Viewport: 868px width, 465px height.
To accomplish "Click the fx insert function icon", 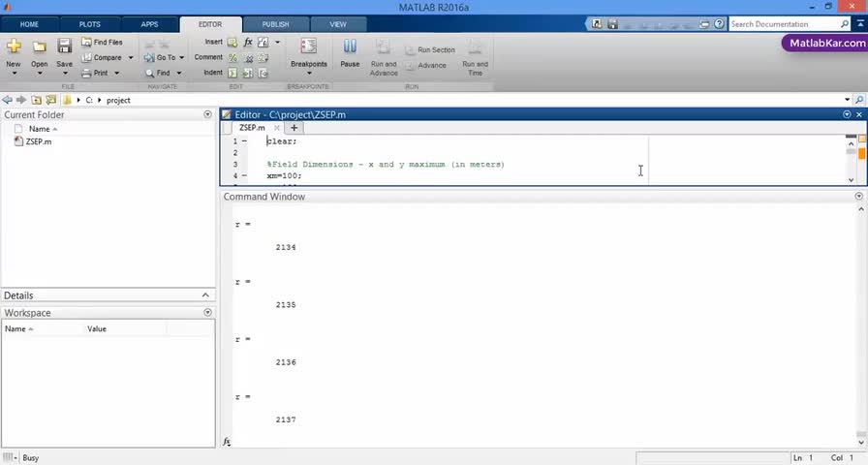I will 248,42.
